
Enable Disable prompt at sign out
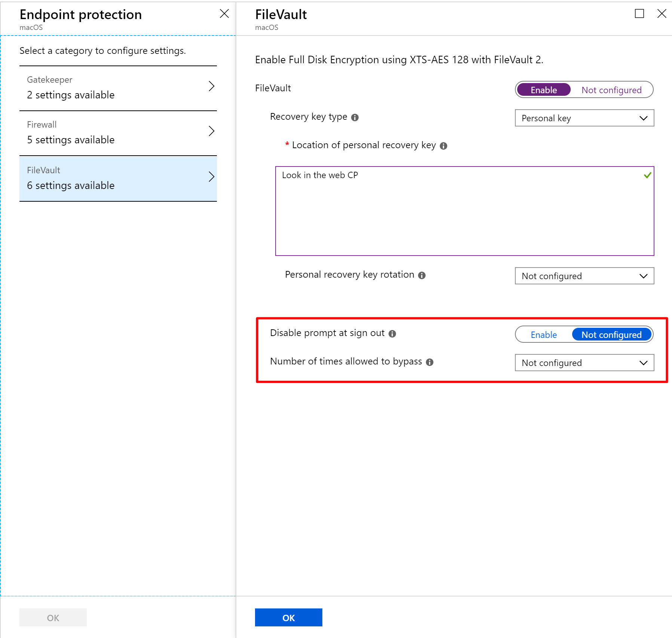pyautogui.click(x=543, y=335)
